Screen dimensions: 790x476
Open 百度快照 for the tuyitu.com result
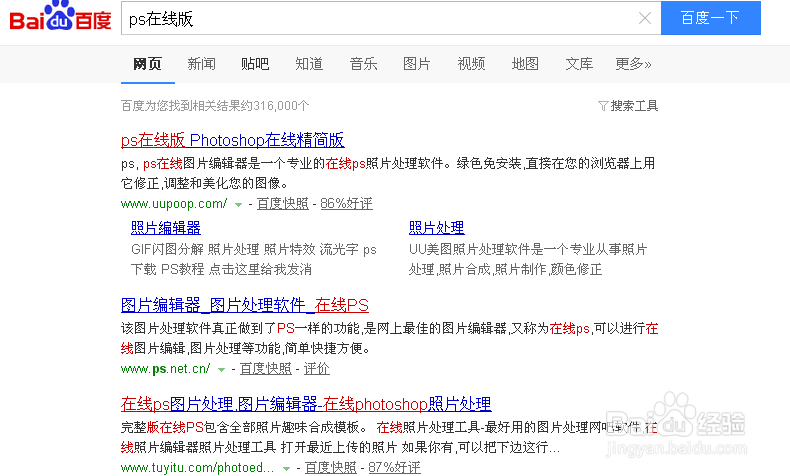[x=331, y=467]
